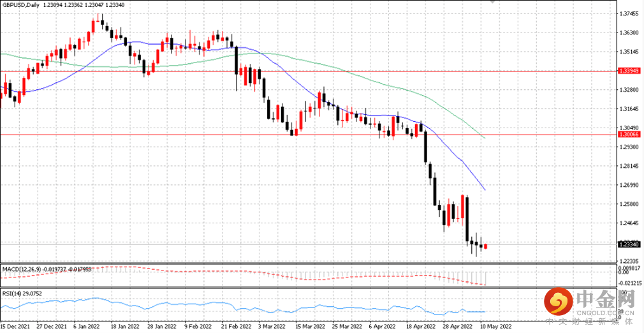
Task: Click the latest small red candlestick
Action: point(485,246)
